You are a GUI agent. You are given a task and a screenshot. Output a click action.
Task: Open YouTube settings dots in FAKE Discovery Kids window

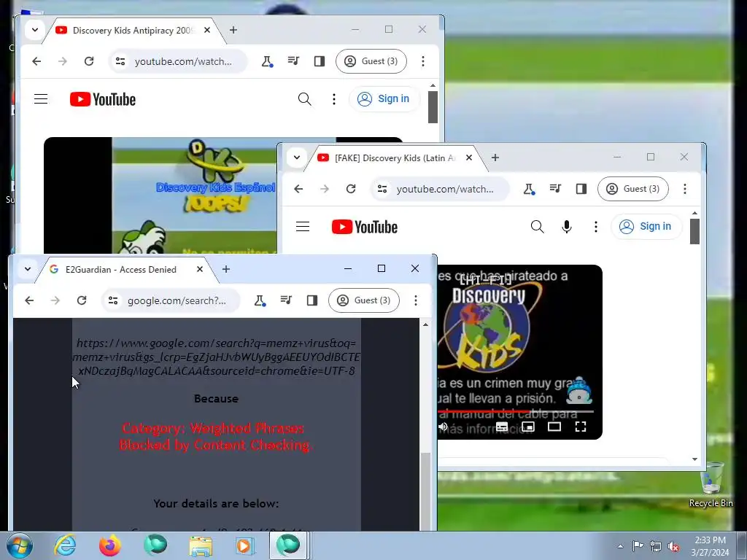coord(596,227)
